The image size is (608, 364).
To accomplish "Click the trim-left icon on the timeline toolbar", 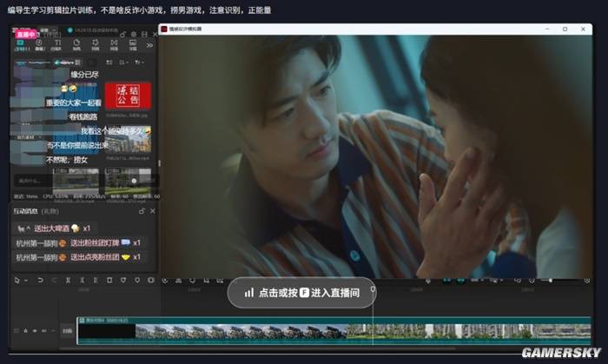I will [x=82, y=280].
